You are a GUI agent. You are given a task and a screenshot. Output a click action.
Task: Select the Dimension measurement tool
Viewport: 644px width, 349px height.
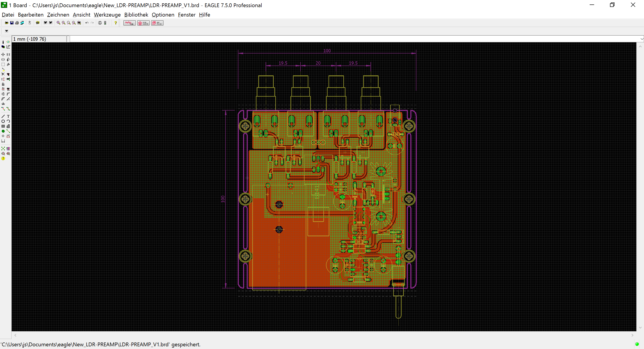(3, 141)
